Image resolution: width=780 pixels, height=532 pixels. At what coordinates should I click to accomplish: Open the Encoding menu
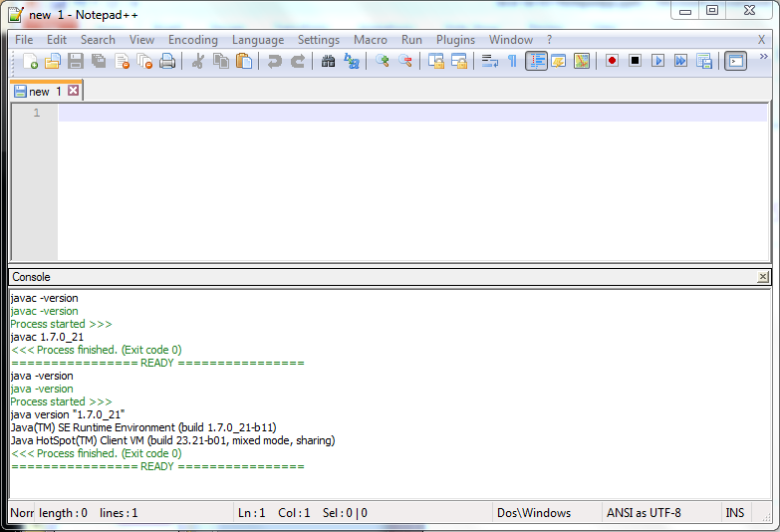coord(193,40)
